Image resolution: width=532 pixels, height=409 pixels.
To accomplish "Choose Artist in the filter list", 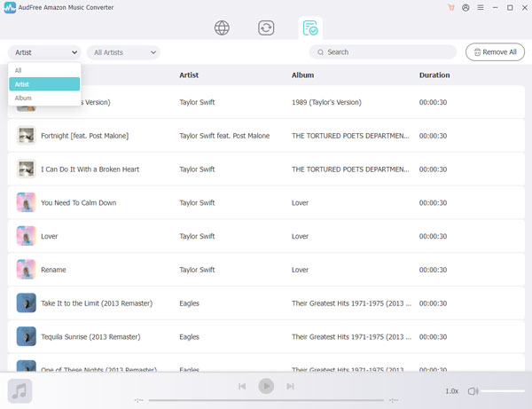I will click(44, 84).
